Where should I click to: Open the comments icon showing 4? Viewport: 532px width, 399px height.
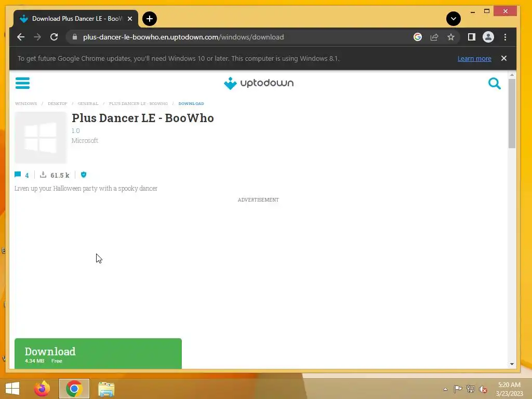(x=22, y=175)
